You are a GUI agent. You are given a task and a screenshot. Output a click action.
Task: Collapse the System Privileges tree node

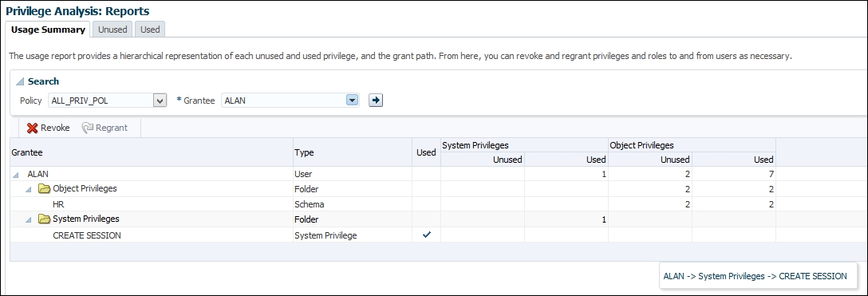point(29,219)
